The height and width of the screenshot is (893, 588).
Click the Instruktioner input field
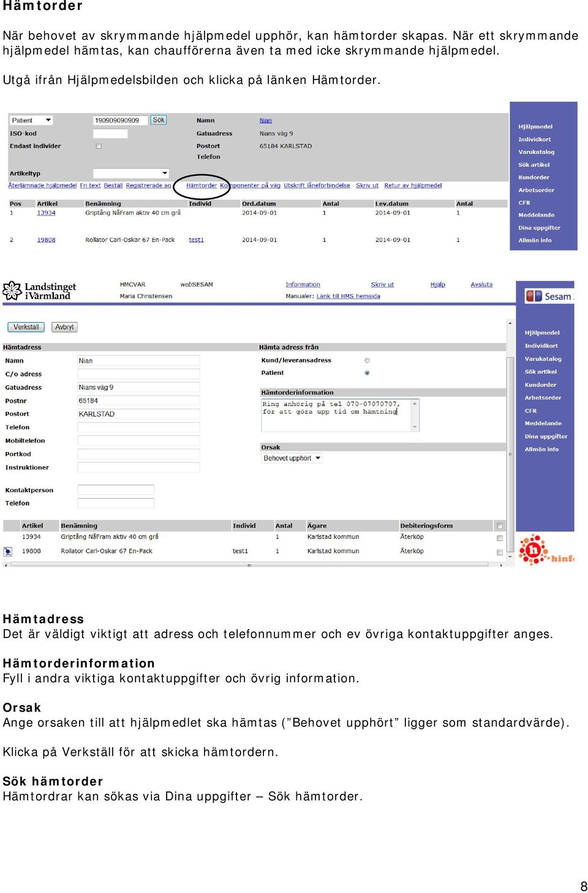point(138,468)
